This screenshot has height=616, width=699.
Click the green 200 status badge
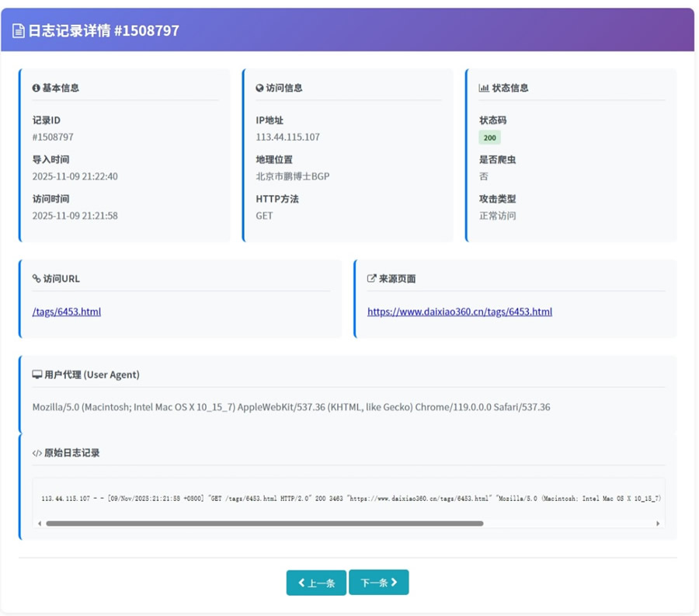click(x=489, y=137)
